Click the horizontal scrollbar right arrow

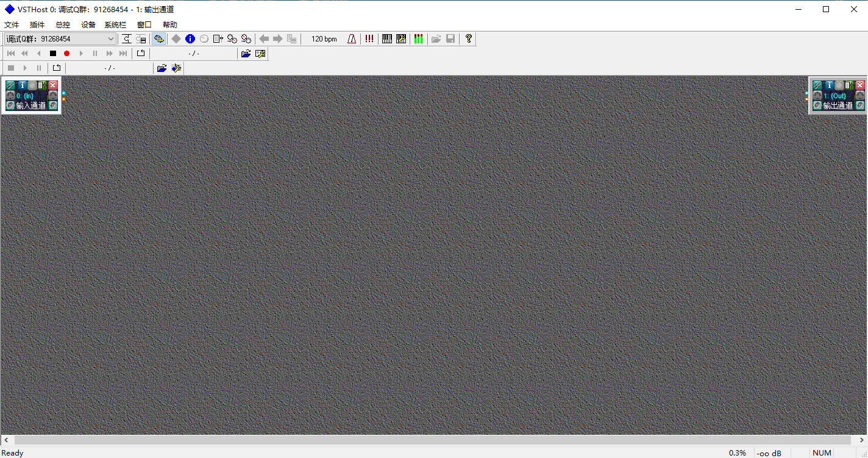[862, 440]
